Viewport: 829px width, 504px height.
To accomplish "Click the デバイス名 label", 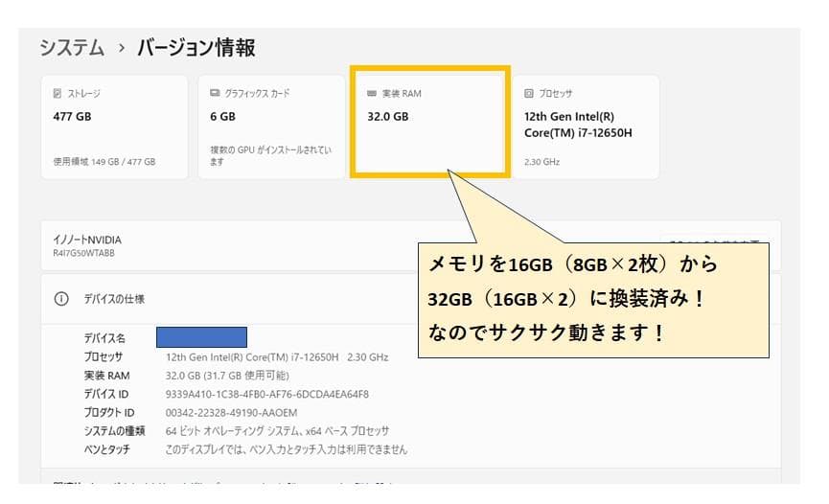I will pyautogui.click(x=104, y=338).
